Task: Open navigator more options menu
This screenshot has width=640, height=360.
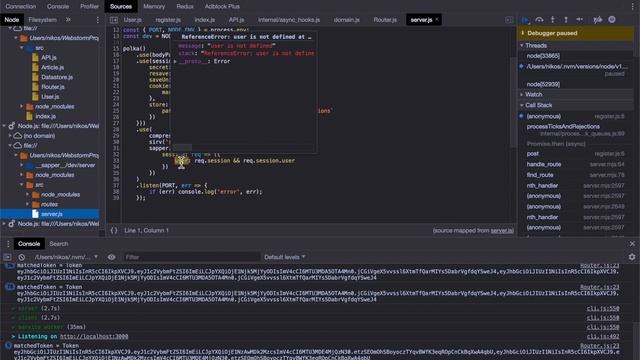Action: coord(97,20)
